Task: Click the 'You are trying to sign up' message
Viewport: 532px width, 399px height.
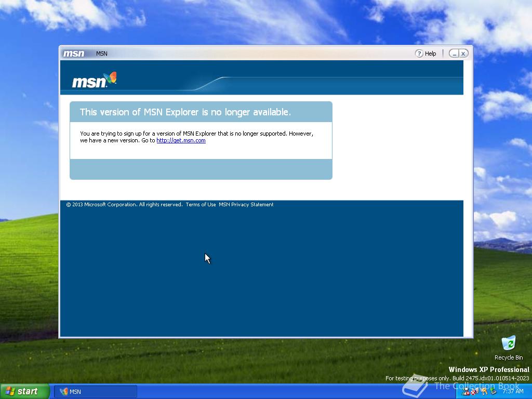Action: coord(196,137)
